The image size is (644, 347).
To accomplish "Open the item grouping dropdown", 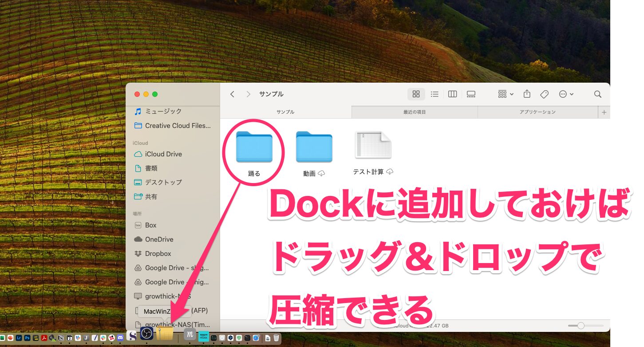I will click(505, 94).
